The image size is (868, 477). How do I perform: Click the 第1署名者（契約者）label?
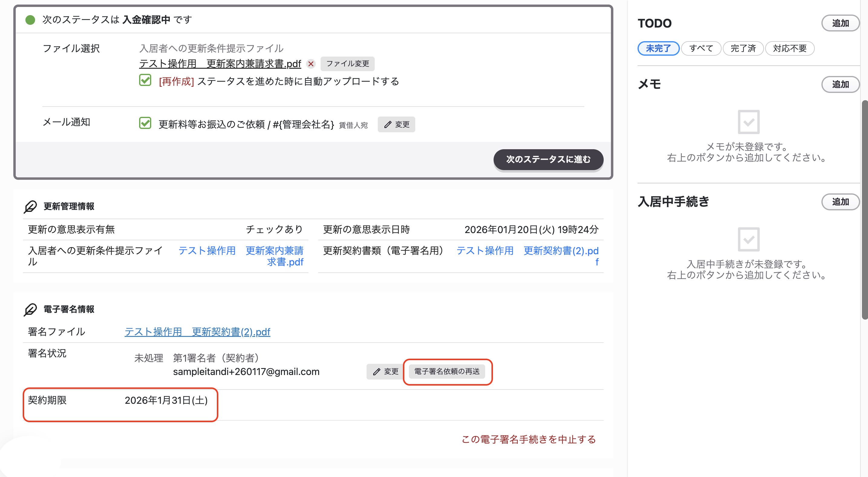(x=216, y=358)
